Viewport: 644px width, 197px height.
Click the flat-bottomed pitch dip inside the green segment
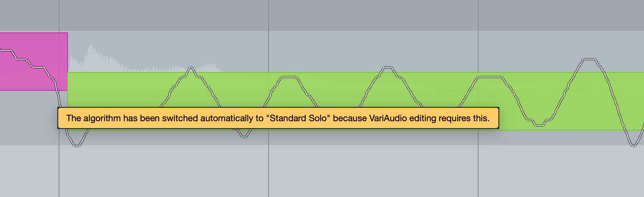pos(539,125)
